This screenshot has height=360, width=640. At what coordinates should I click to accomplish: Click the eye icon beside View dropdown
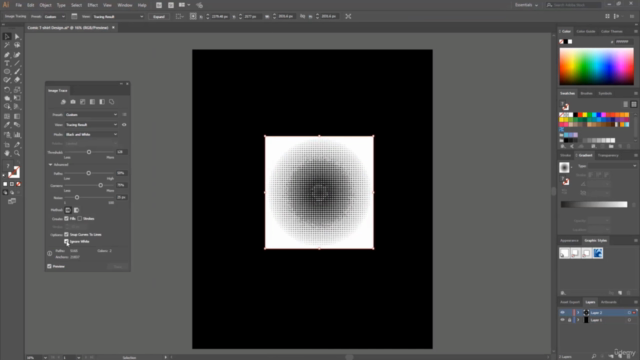tap(124, 125)
